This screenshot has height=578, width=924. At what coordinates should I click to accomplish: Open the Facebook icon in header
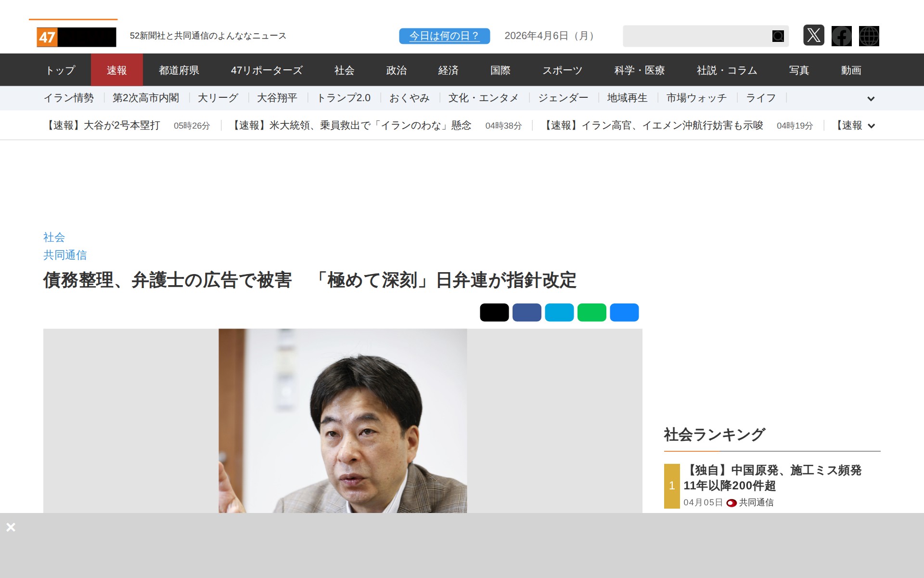click(x=841, y=36)
